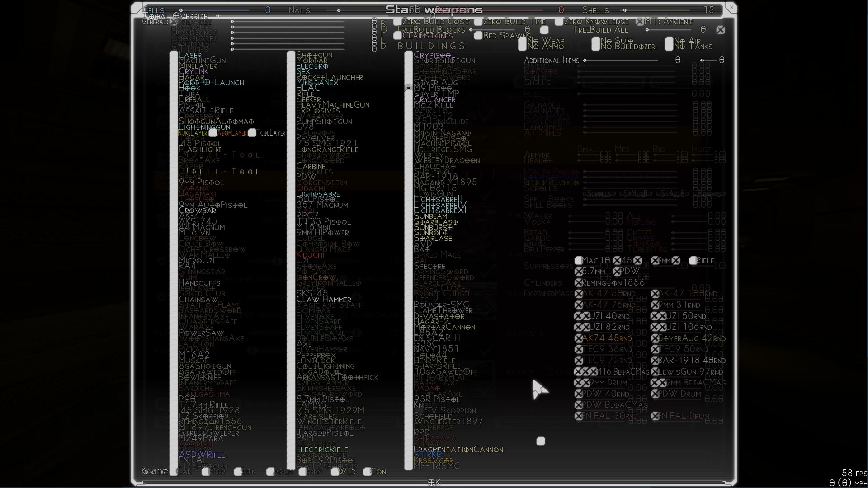Toggle the Zero Build Cost checkbox

click(x=397, y=22)
